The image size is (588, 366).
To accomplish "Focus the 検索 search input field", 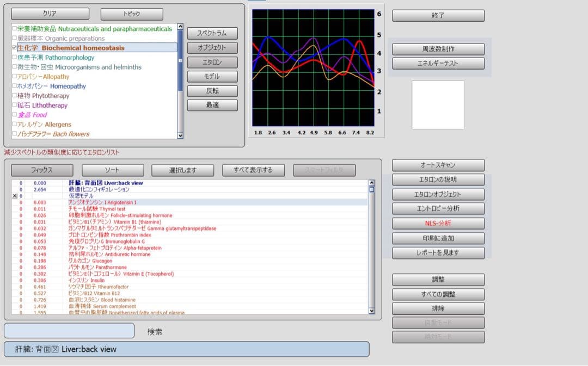I will (69, 331).
